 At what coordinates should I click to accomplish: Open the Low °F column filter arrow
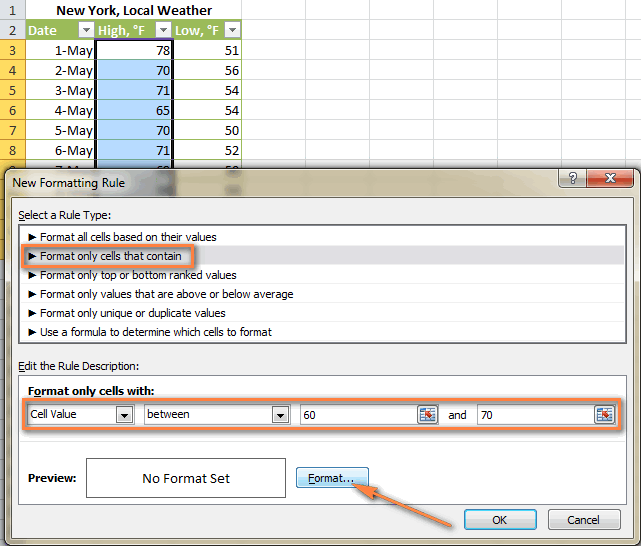tap(232, 31)
